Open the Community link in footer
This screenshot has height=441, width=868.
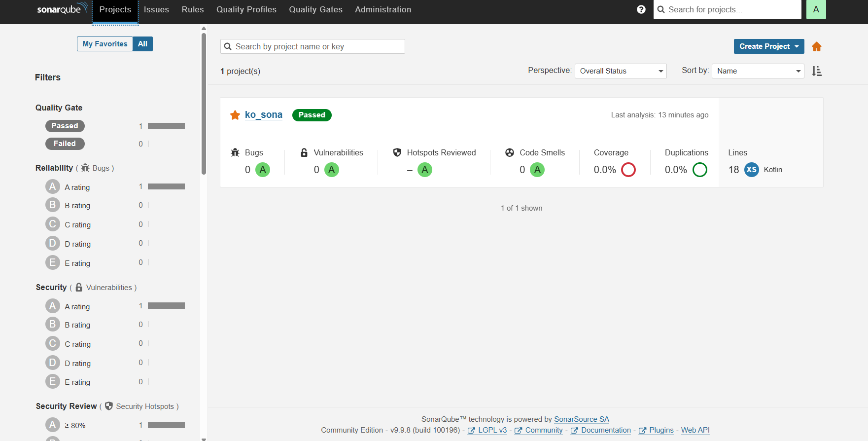coord(544,430)
